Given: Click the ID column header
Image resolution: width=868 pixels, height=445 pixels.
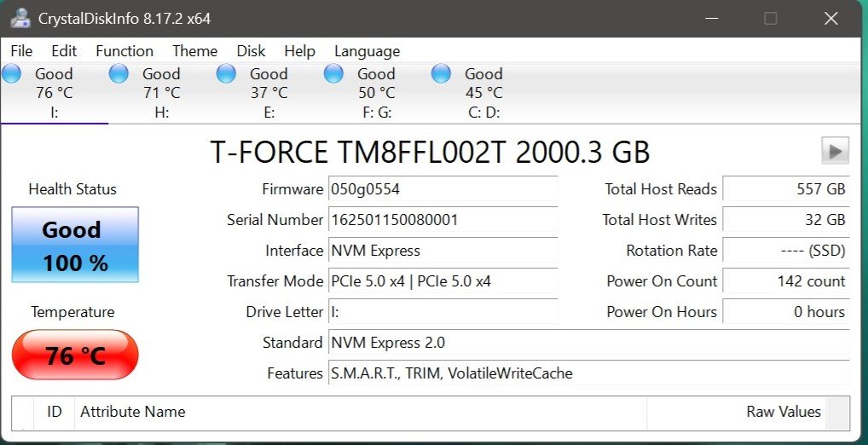Looking at the screenshot, I should 55,412.
